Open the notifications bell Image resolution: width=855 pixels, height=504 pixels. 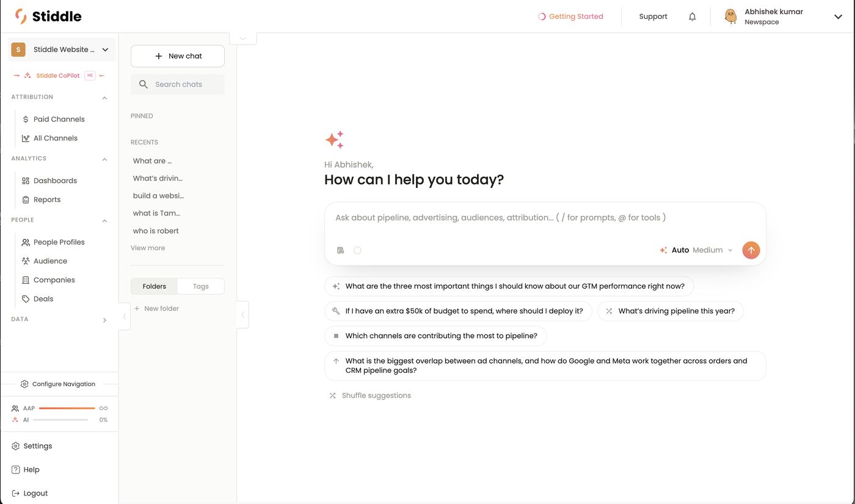point(692,16)
